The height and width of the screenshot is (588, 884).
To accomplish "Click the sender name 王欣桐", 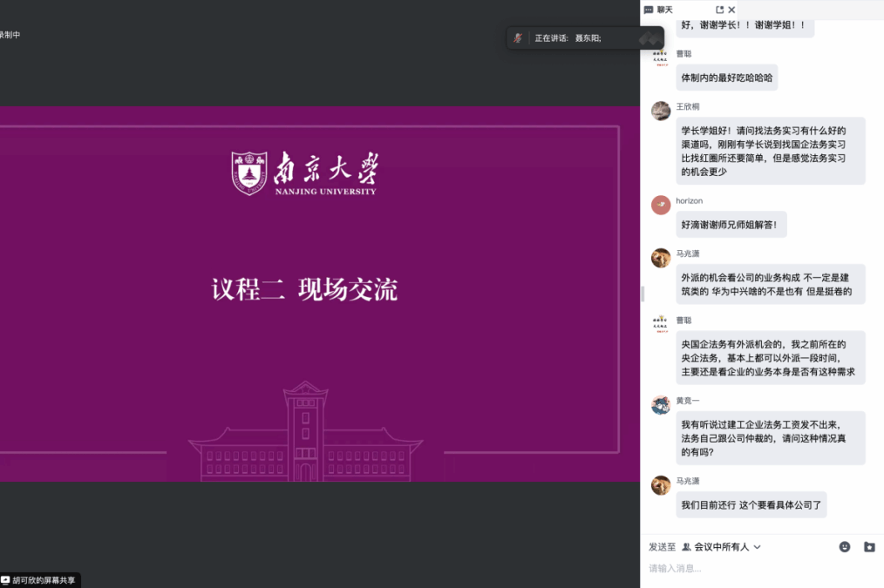I will [x=688, y=106].
